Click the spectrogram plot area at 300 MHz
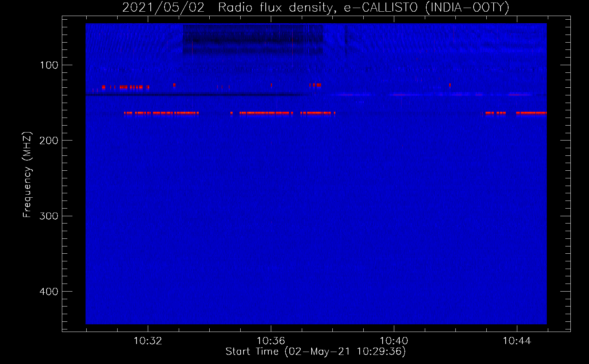Viewport: 589px width, 364px height. point(316,216)
